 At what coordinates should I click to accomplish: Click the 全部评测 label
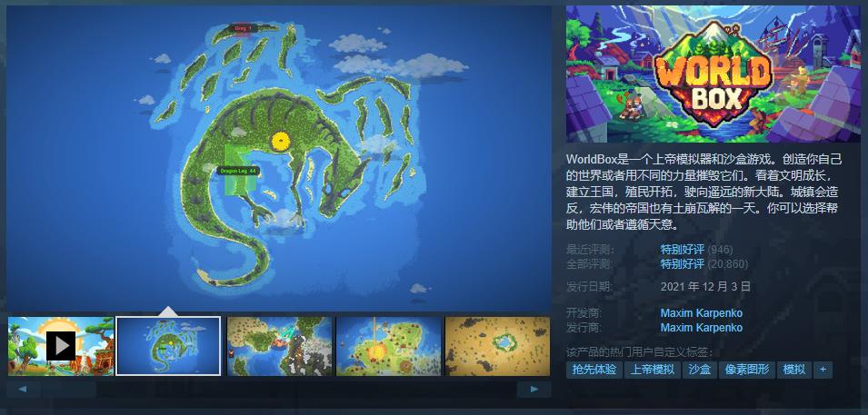[590, 264]
